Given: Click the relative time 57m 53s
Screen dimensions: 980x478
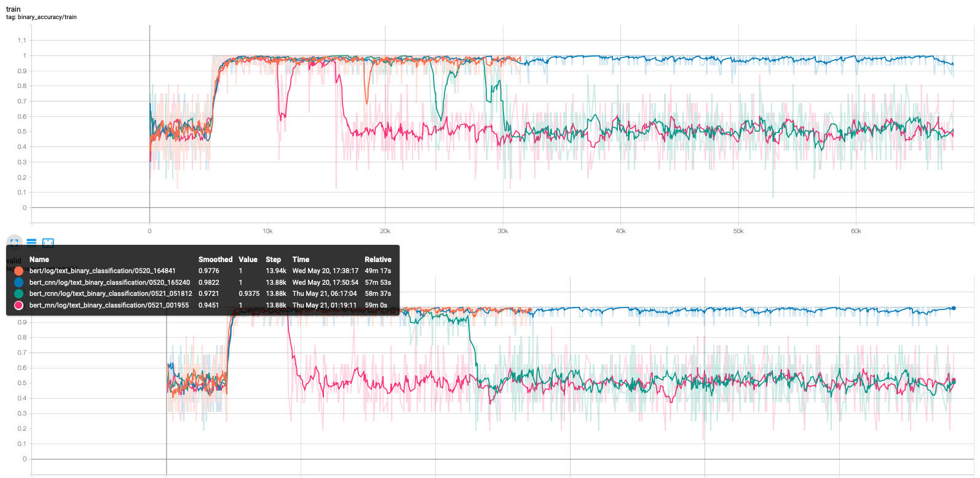Looking at the screenshot, I should point(377,282).
